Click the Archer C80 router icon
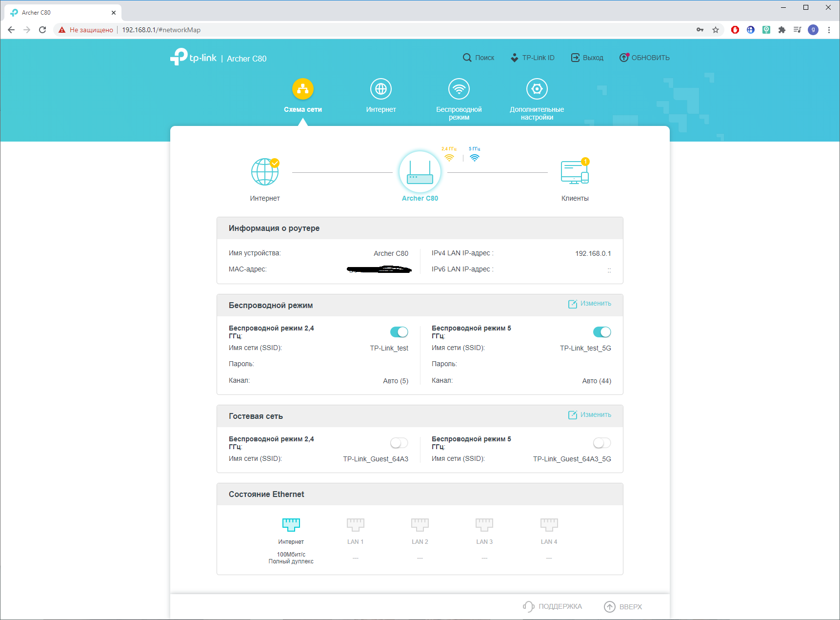 (x=420, y=172)
